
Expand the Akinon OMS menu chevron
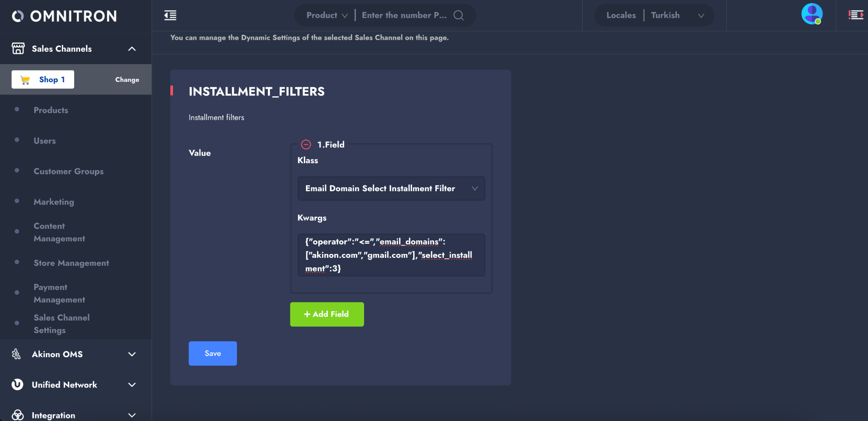point(132,354)
